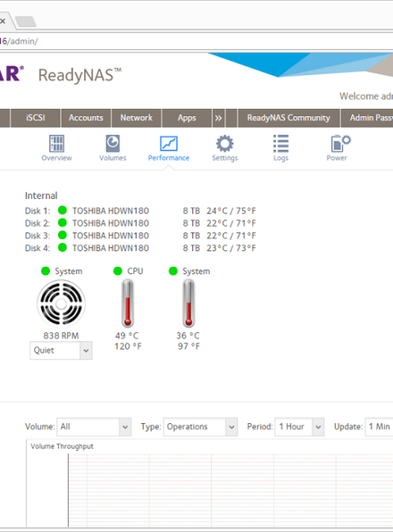
Task: Open the Settings gear icon
Action: 224,143
